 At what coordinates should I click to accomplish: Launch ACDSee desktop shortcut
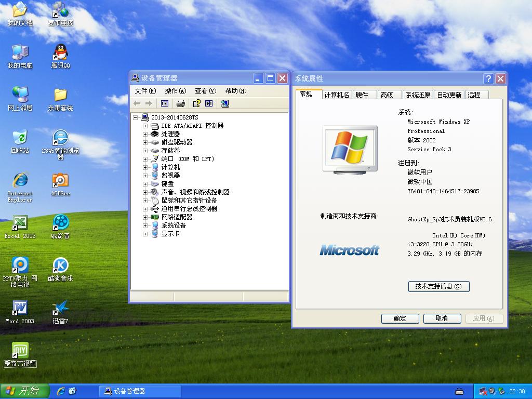pyautogui.click(x=60, y=184)
